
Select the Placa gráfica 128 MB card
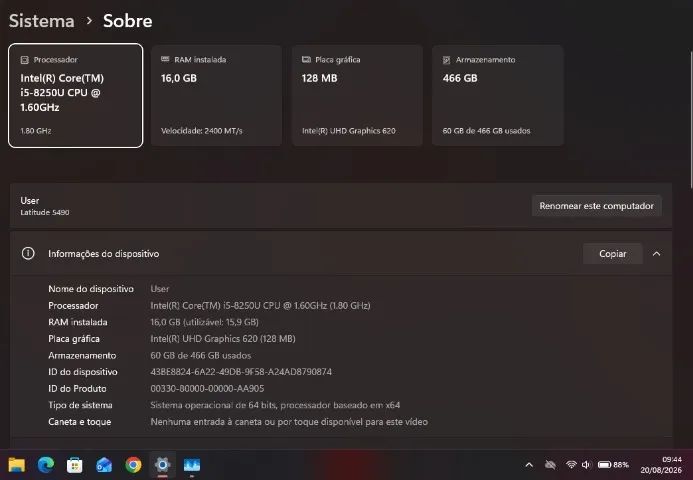click(x=357, y=95)
